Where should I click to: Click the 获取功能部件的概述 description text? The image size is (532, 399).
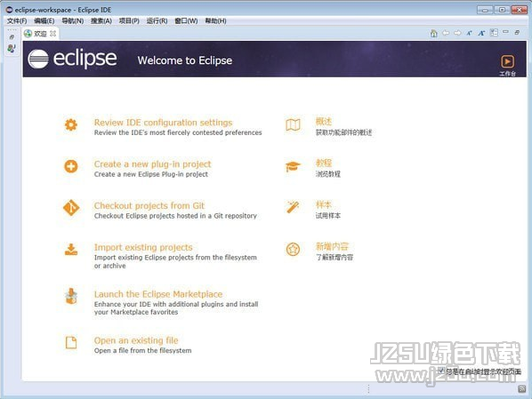click(x=343, y=132)
